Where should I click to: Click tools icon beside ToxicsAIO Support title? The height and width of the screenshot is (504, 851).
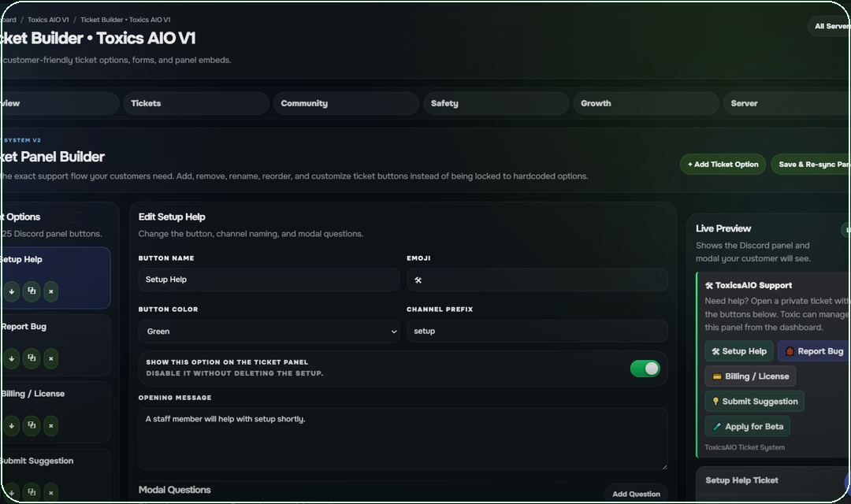point(709,285)
